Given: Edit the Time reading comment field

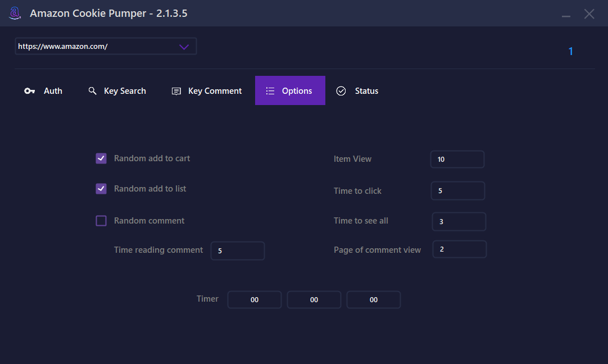Looking at the screenshot, I should click(238, 251).
